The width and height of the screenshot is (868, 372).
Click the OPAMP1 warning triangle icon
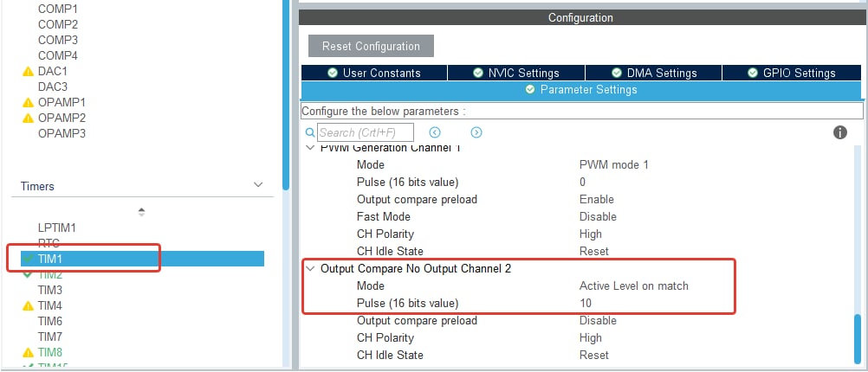coord(28,102)
